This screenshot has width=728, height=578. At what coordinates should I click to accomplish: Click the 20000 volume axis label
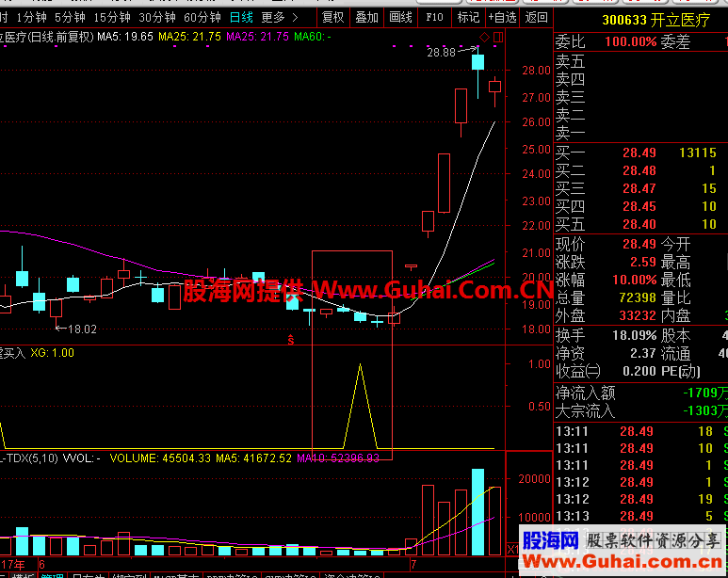534,479
